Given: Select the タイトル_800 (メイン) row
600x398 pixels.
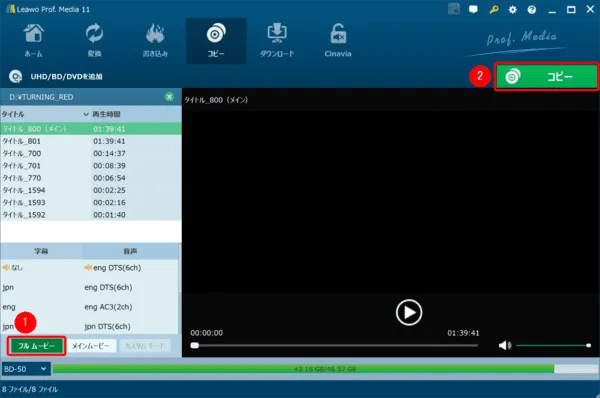Looking at the screenshot, I should [91, 129].
